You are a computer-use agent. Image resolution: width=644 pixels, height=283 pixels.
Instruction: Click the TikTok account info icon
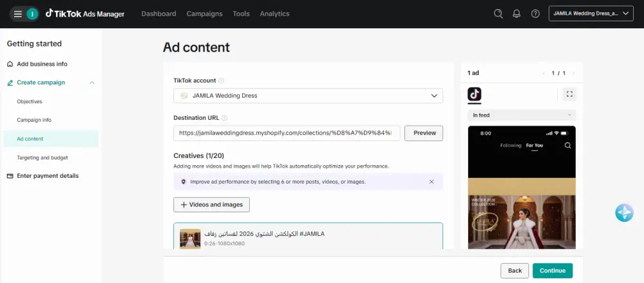click(222, 81)
